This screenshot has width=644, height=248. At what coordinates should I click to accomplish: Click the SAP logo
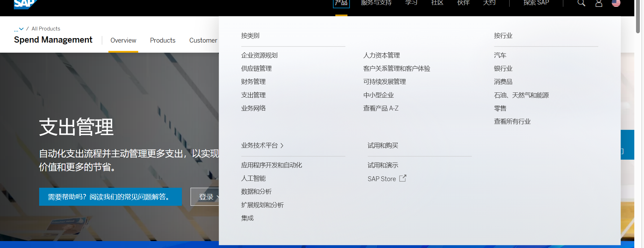(x=25, y=4)
